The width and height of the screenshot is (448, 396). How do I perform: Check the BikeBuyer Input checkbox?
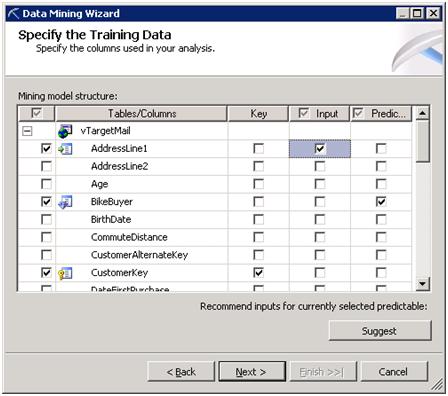pyautogui.click(x=320, y=202)
